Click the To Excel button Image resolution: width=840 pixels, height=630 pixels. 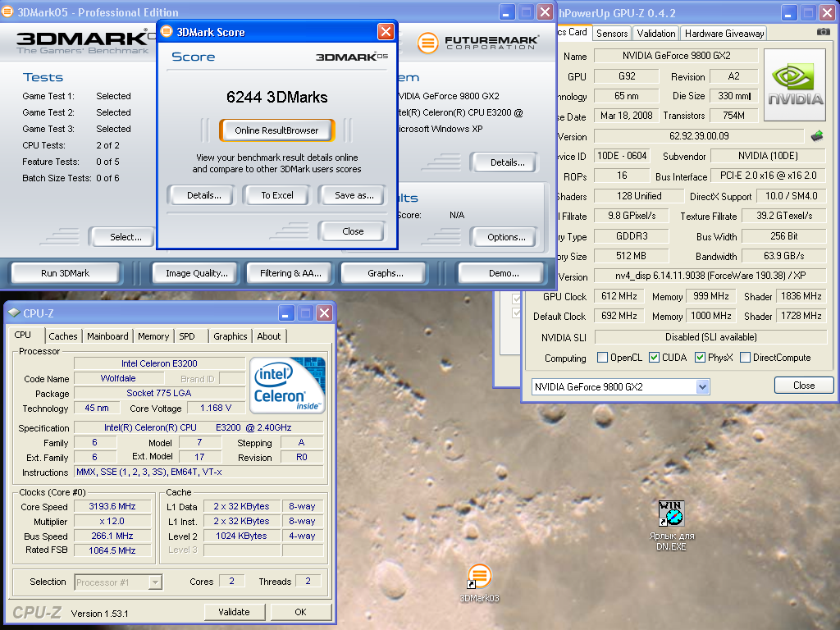click(x=277, y=195)
